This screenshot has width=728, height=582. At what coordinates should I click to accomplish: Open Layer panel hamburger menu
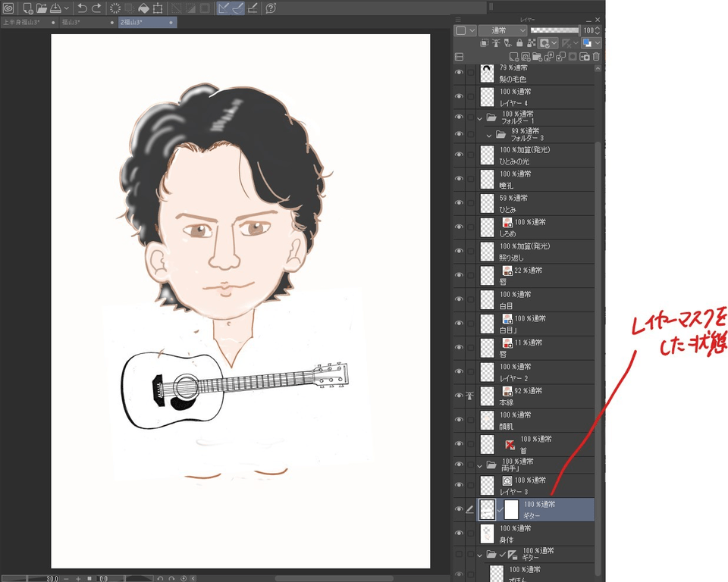(458, 20)
